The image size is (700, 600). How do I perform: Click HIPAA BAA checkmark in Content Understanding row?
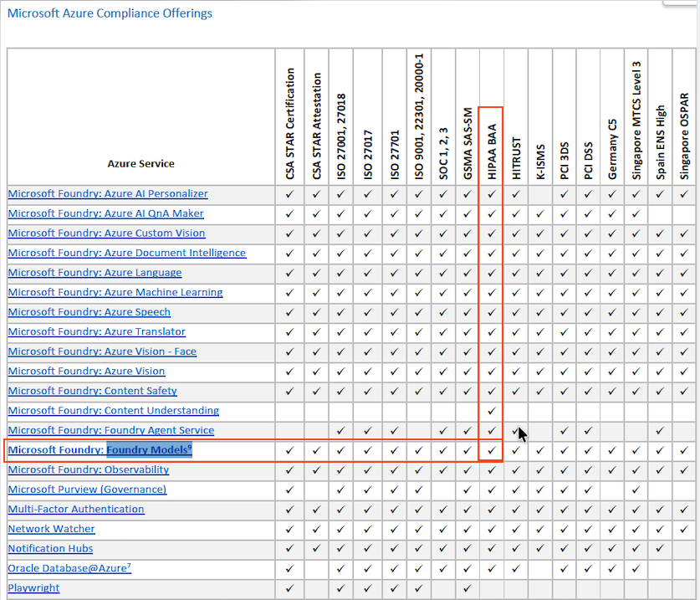(x=492, y=410)
